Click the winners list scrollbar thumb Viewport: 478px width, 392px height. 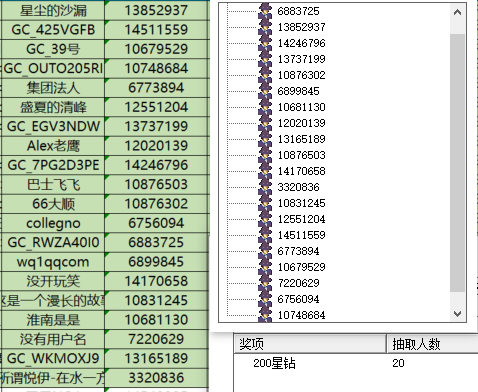click(457, 163)
